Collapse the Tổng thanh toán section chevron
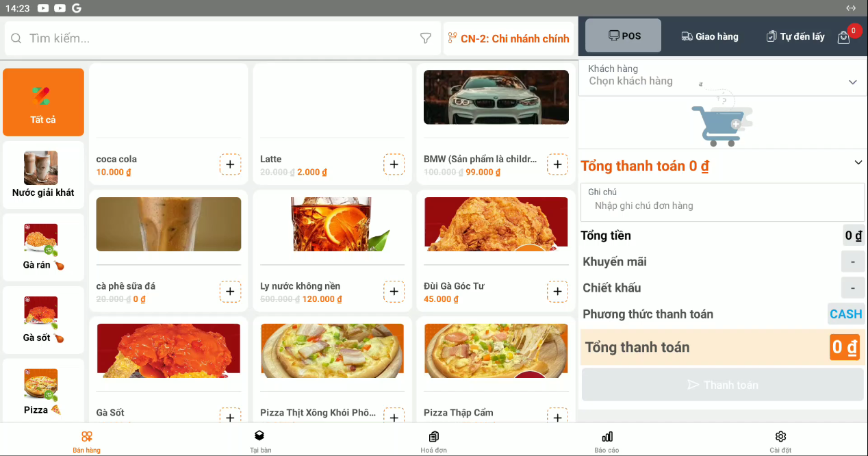Viewport: 868px width, 456px height. pos(858,163)
